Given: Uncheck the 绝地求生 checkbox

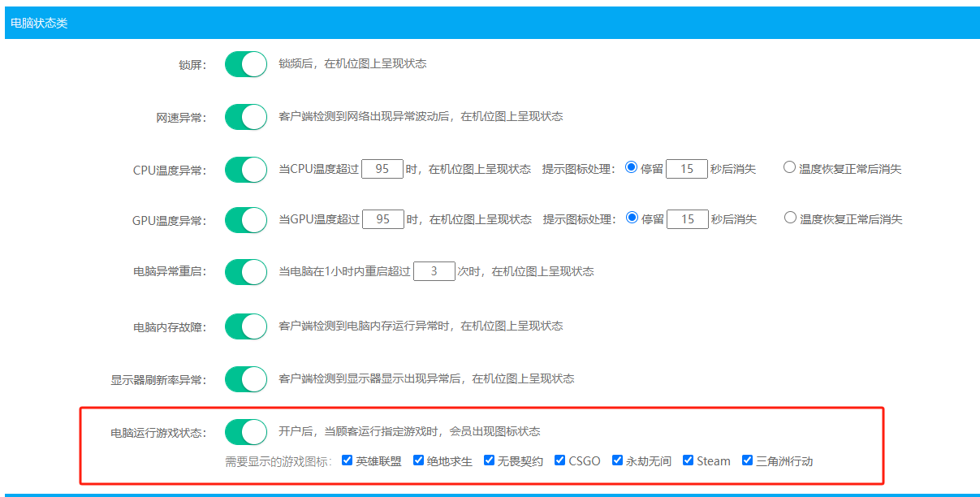Looking at the screenshot, I should [419, 460].
